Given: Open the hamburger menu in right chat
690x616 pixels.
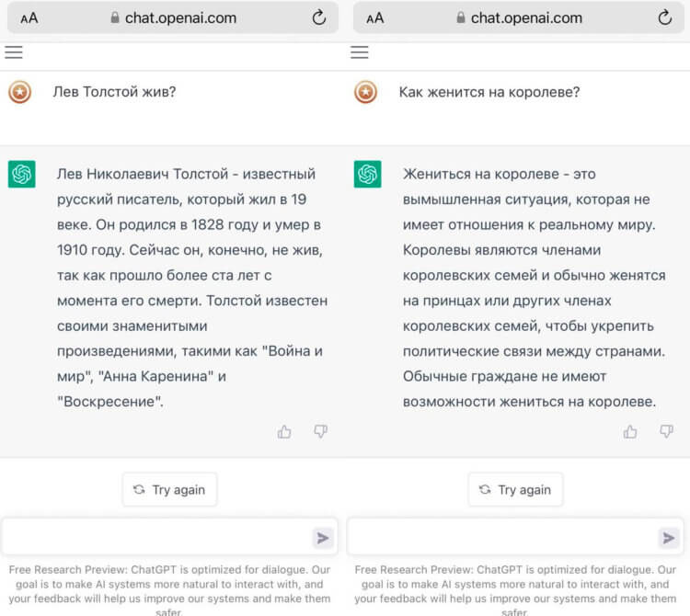Looking at the screenshot, I should 360,52.
